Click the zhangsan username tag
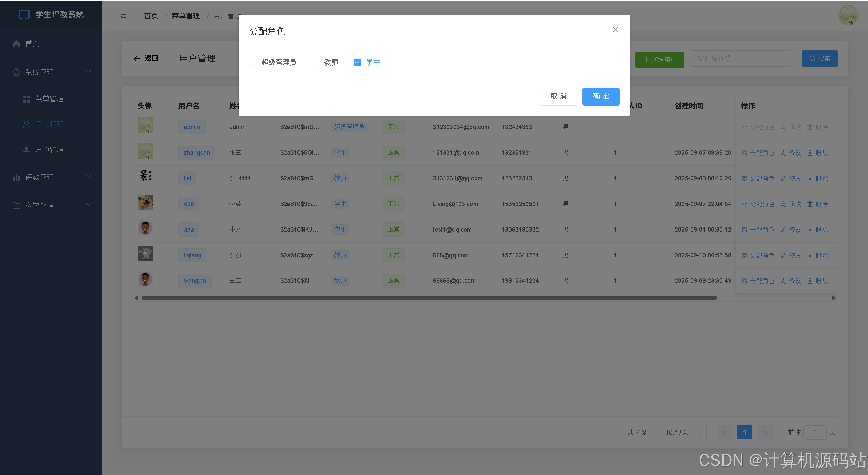 point(197,153)
